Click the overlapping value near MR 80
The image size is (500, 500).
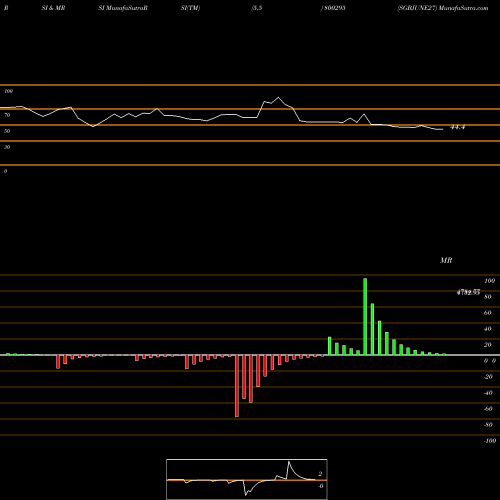pos(468,292)
